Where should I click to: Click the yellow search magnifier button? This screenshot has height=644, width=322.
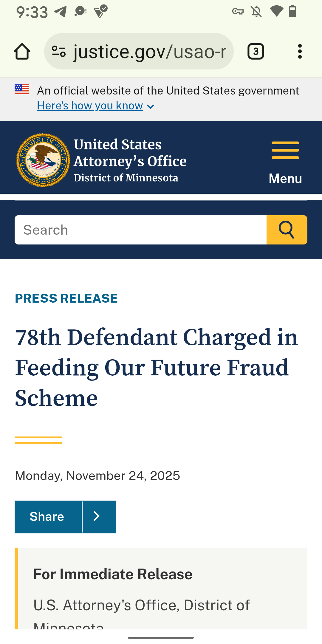coord(287,230)
